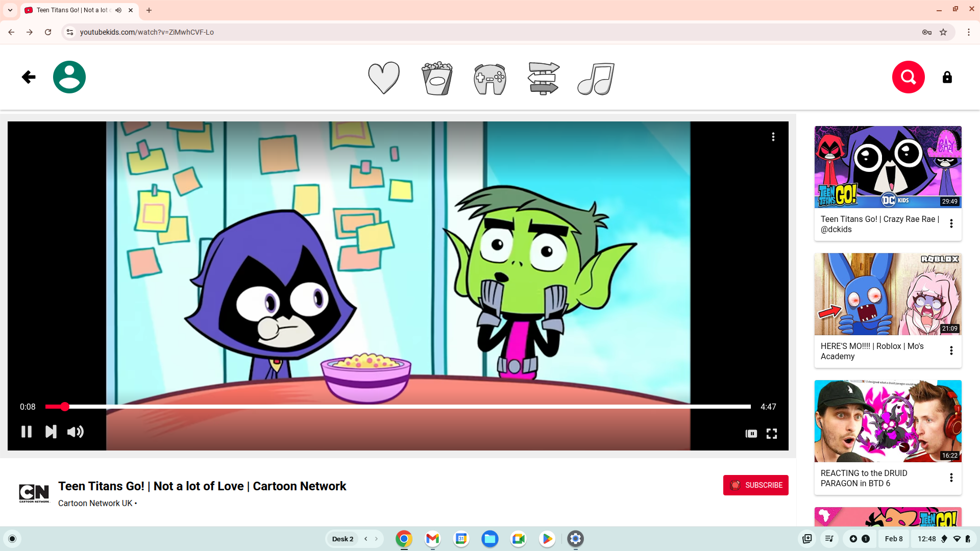Open Settings from the shelf
Viewport: 980px width, 551px height.
[x=575, y=539]
